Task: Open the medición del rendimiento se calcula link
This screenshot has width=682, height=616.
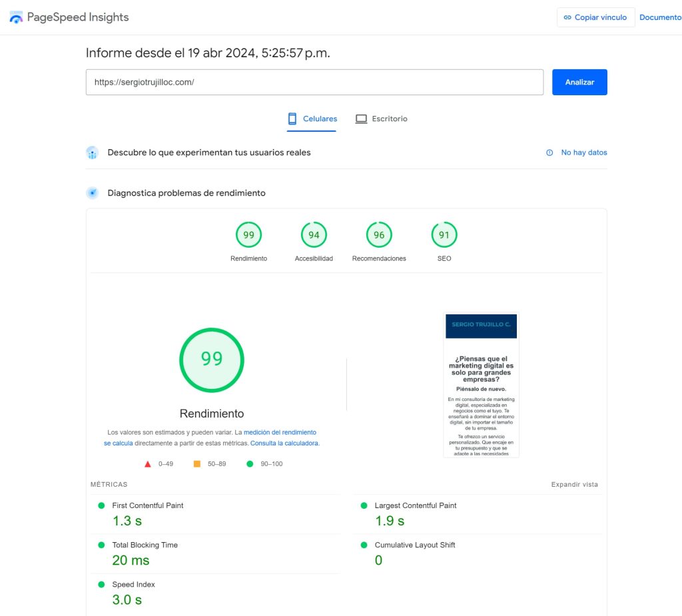Action: coord(280,432)
